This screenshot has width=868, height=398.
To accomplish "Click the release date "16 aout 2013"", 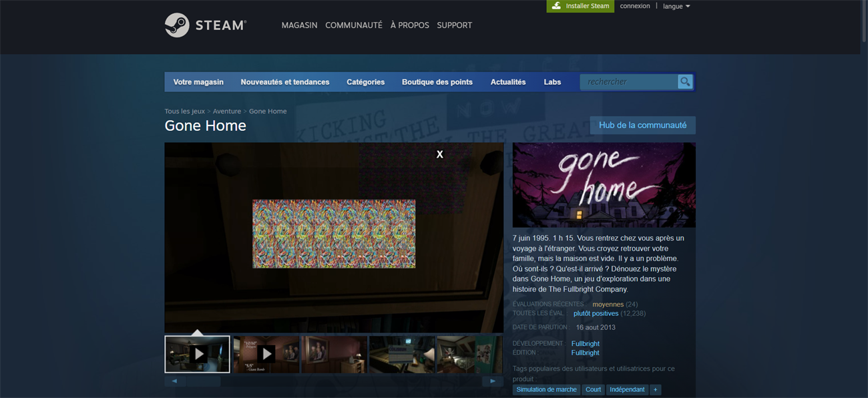I will (596, 327).
